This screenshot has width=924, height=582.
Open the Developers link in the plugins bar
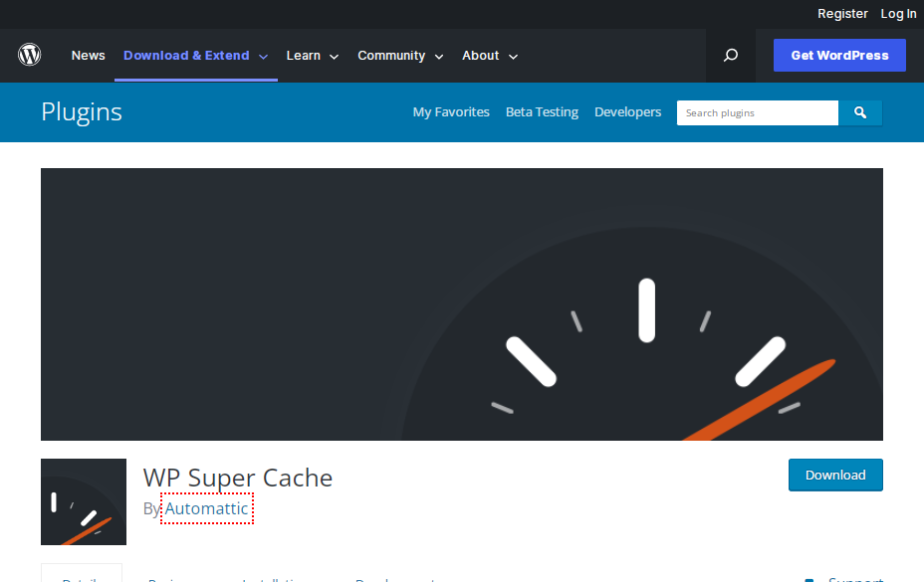click(x=627, y=112)
